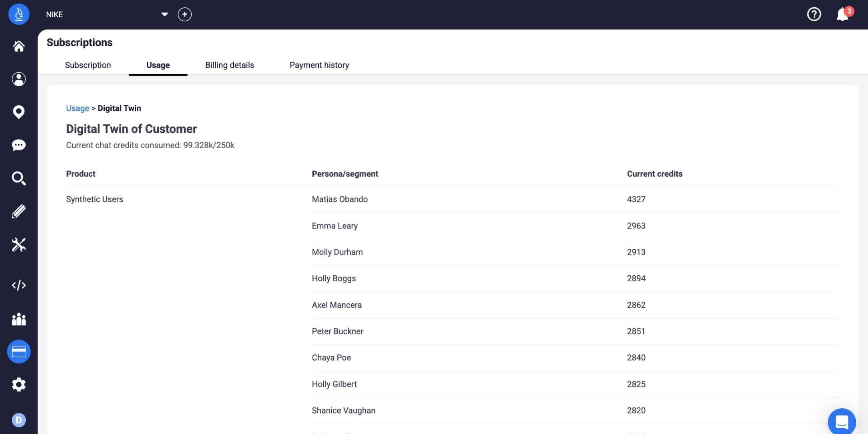
Task: Open the user profile sidebar icon
Action: (19, 79)
